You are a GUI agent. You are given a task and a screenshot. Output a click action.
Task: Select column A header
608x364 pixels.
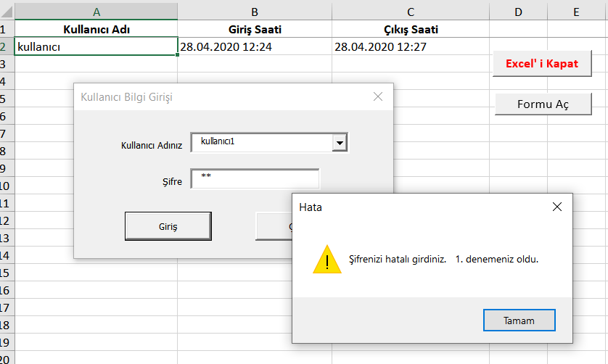[96, 12]
